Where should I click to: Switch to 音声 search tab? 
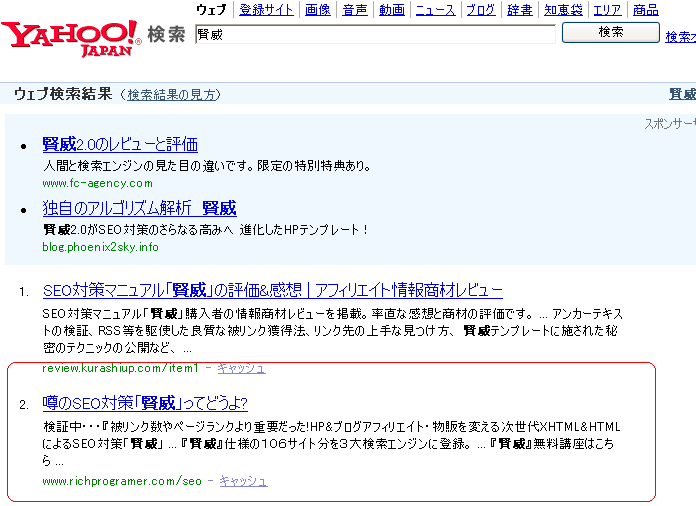[x=355, y=10]
